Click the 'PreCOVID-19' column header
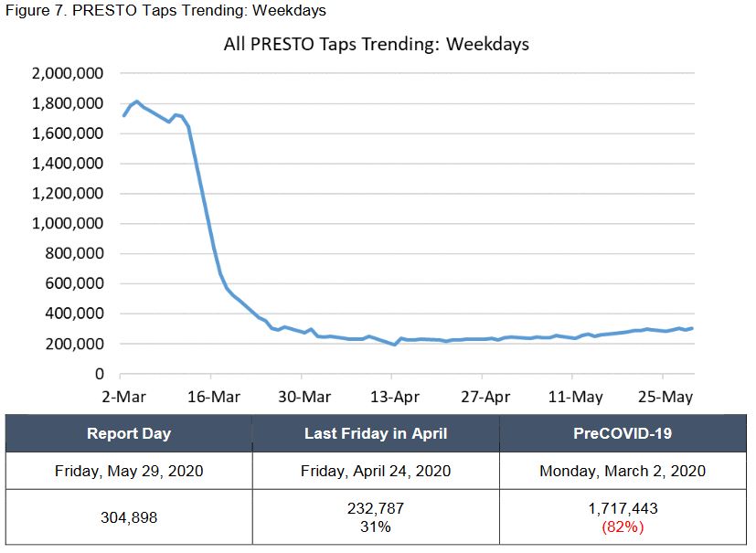 [x=623, y=433]
